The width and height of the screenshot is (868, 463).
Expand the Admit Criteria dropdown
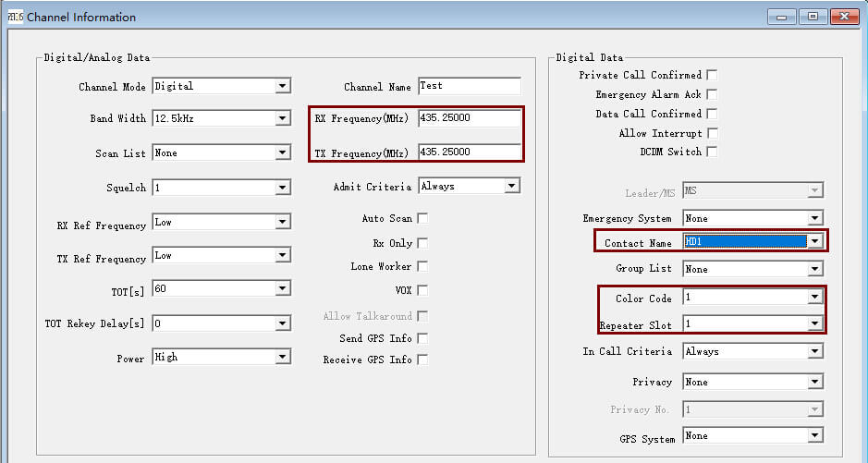coord(512,186)
